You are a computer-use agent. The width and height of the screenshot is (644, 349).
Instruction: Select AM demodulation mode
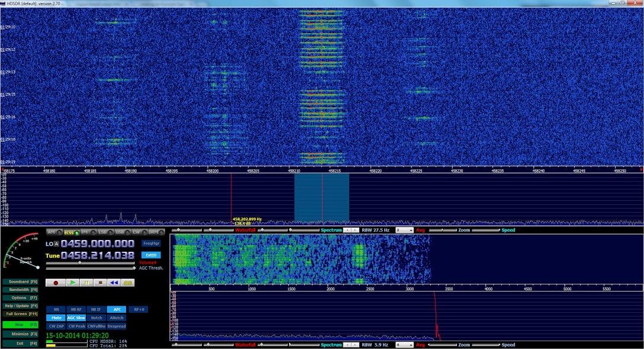click(54, 232)
